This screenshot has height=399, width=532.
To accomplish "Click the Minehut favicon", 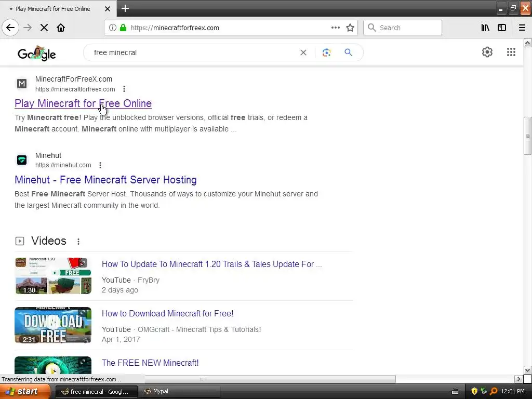I will (22, 160).
